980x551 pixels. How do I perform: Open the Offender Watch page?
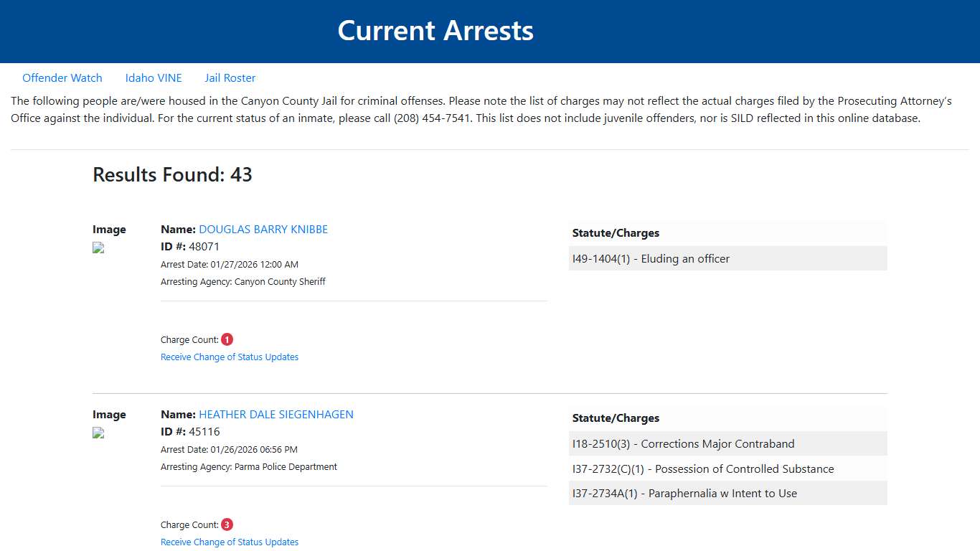62,77
